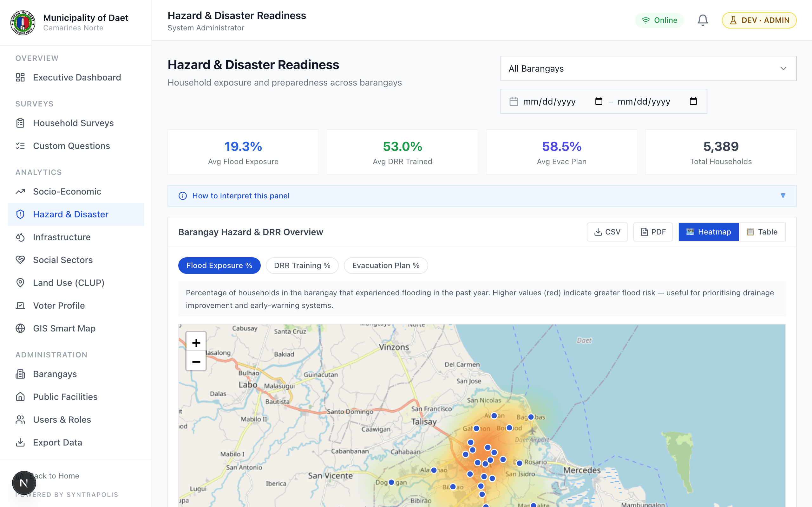Image resolution: width=812 pixels, height=507 pixels.
Task: Open the Executive Dashboard sidebar icon
Action: tap(21, 77)
